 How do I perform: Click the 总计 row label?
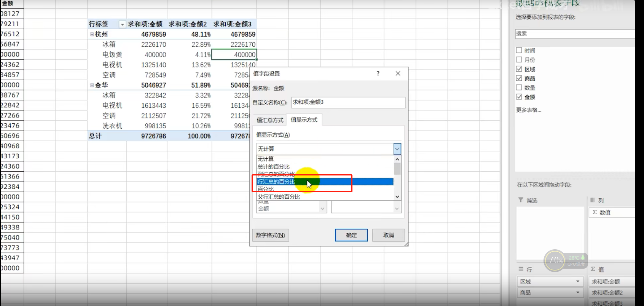click(95, 136)
